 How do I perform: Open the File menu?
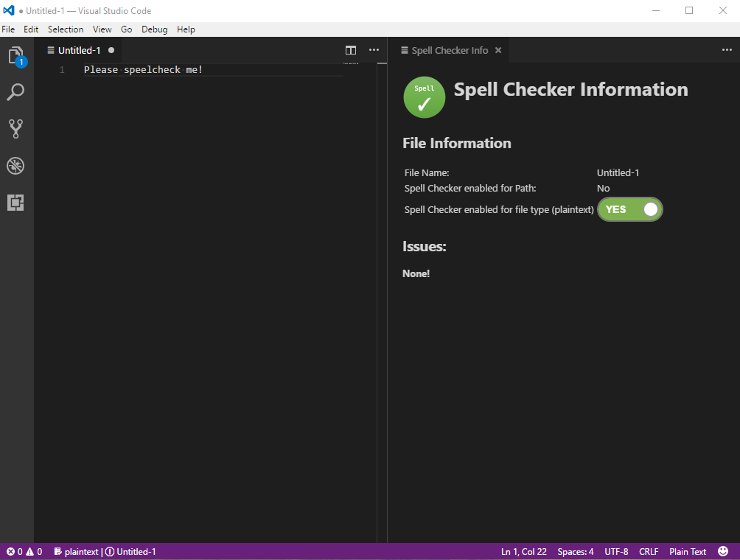coord(8,29)
